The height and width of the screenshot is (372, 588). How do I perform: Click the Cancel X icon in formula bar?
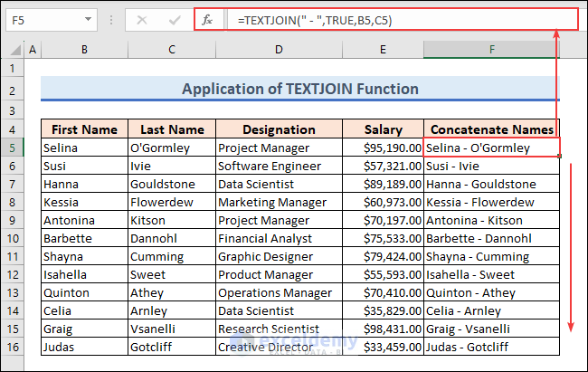(x=141, y=19)
